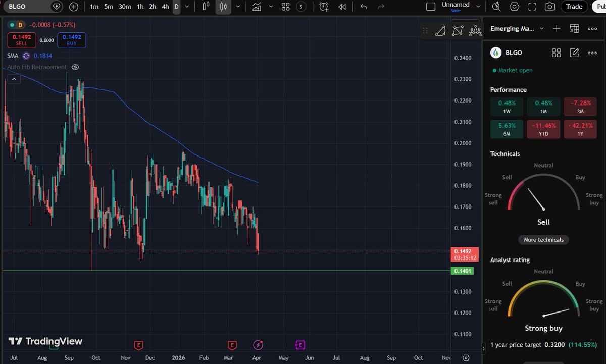Click the BLGO symbol logo in details
Image resolution: width=606 pixels, height=364 pixels.
point(496,53)
